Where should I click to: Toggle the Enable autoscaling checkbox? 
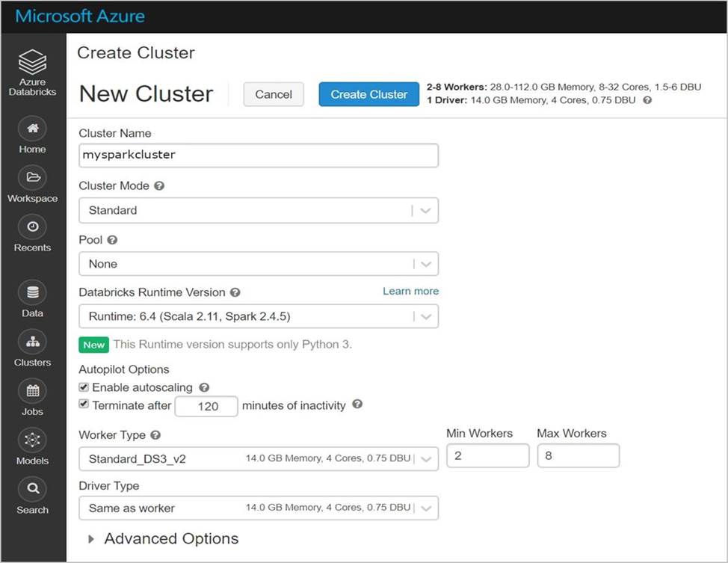tap(84, 387)
